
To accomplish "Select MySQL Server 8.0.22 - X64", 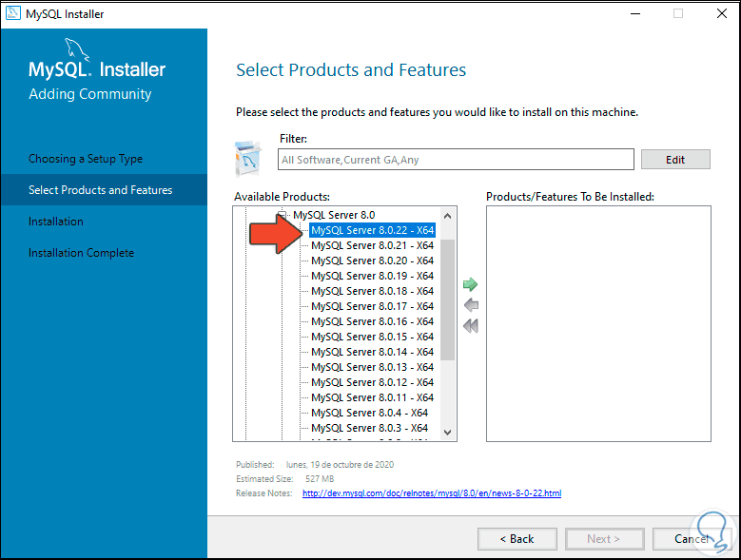I will pos(372,230).
